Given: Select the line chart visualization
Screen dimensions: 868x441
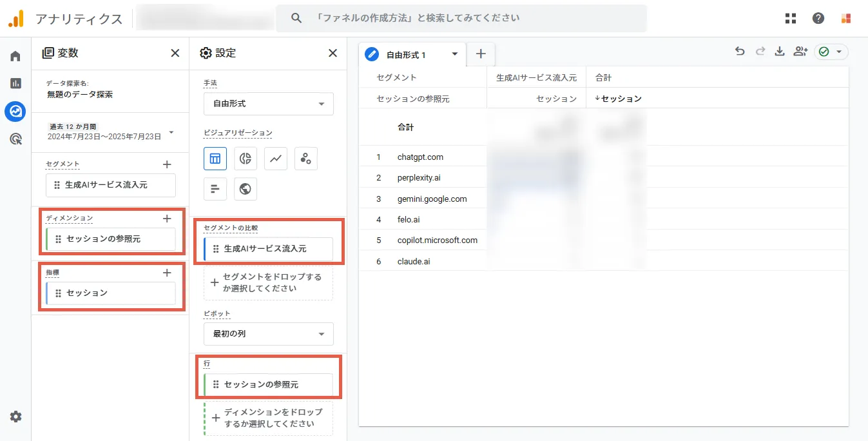Looking at the screenshot, I should pyautogui.click(x=276, y=158).
